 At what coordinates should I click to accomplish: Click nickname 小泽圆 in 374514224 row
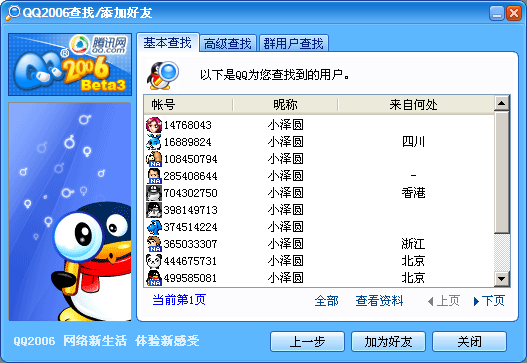[x=285, y=227]
